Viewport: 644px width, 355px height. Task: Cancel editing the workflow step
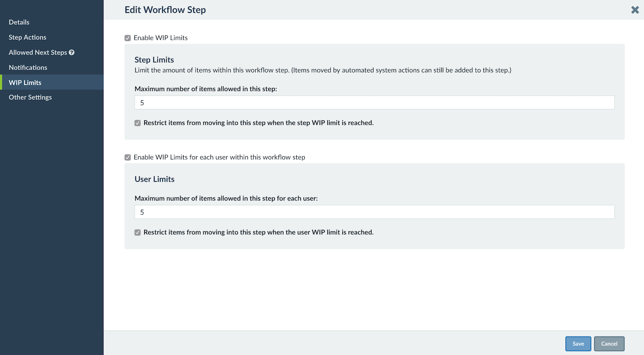(x=609, y=343)
